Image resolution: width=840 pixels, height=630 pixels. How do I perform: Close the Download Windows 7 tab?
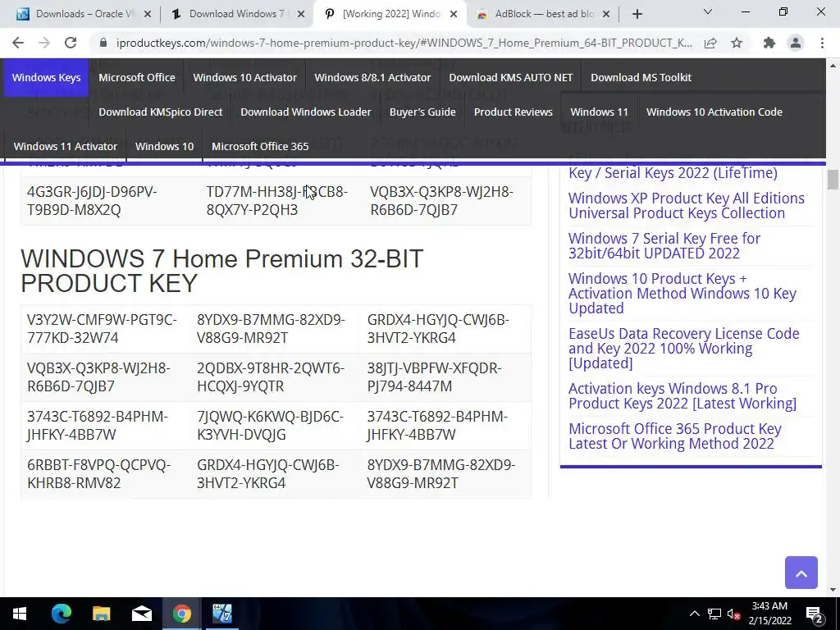pos(302,15)
